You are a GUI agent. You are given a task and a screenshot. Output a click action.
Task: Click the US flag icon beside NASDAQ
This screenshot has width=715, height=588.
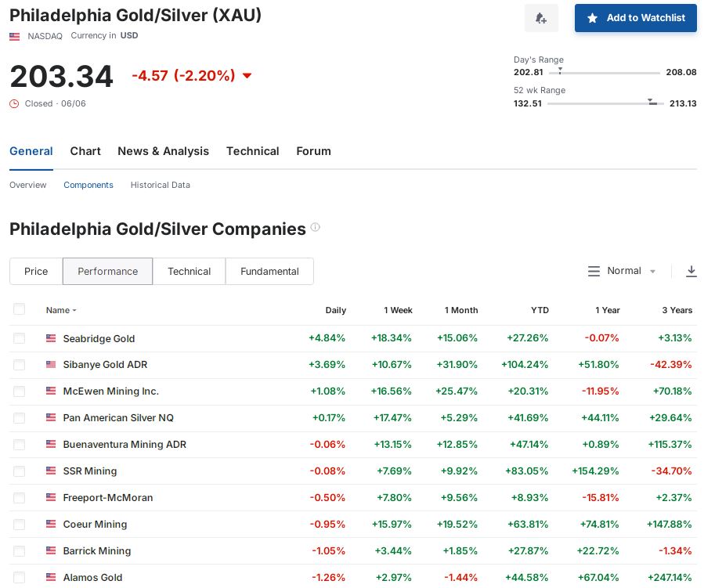click(x=14, y=35)
